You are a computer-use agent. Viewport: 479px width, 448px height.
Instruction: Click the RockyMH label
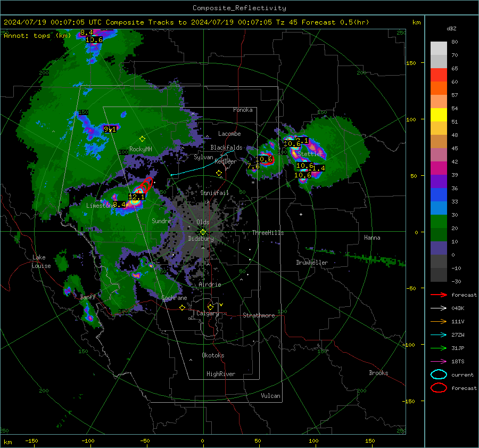click(x=141, y=149)
